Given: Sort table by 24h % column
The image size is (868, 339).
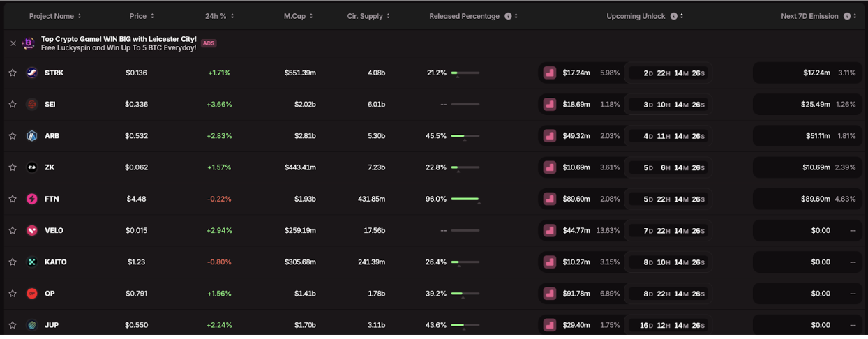Looking at the screenshot, I should coord(232,16).
